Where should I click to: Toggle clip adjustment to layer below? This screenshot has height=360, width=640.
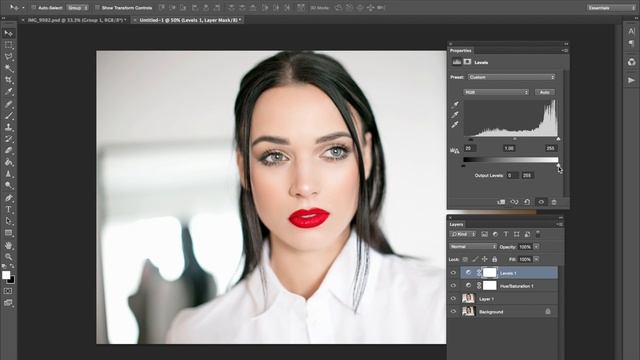pyautogui.click(x=501, y=202)
